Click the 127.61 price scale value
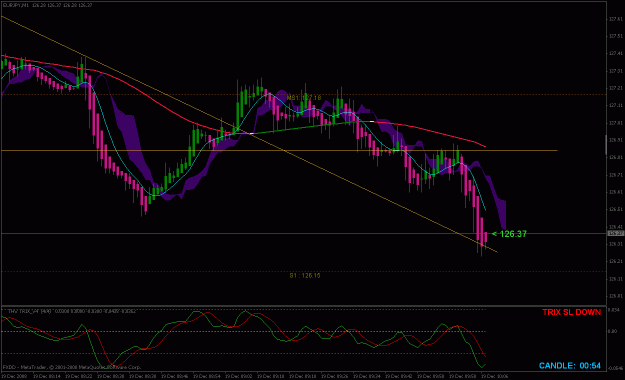 point(616,19)
